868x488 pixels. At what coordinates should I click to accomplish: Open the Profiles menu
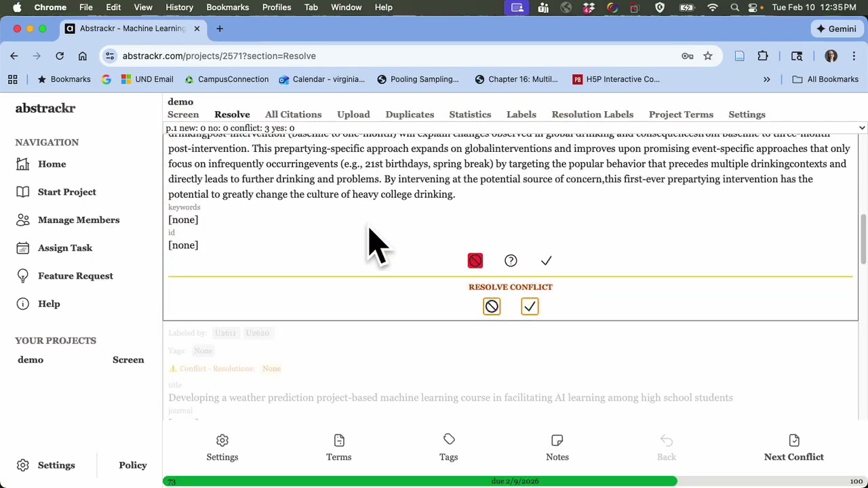pyautogui.click(x=277, y=7)
